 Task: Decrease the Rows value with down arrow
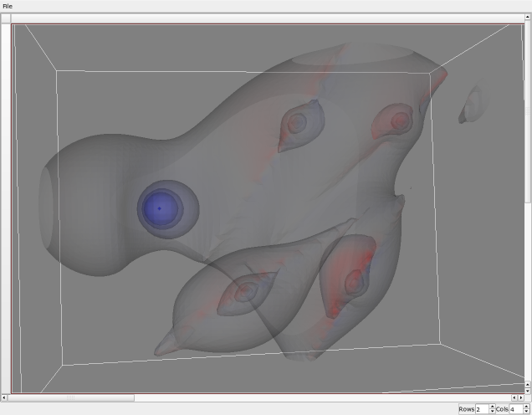(493, 412)
